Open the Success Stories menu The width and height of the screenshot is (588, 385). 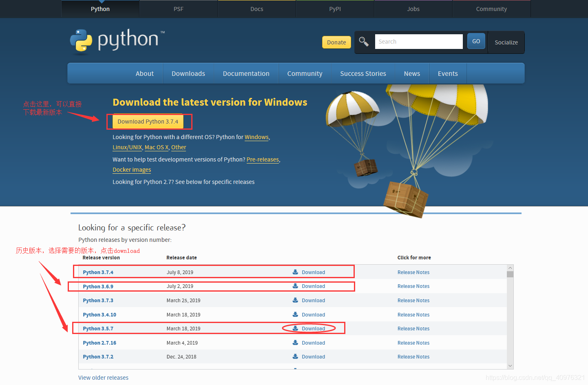point(363,73)
